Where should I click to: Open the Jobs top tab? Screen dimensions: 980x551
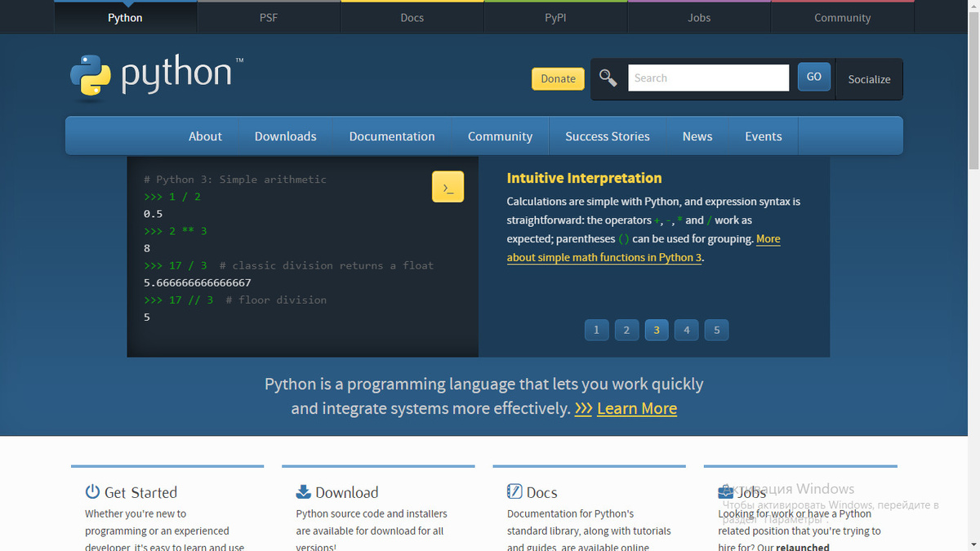(699, 17)
